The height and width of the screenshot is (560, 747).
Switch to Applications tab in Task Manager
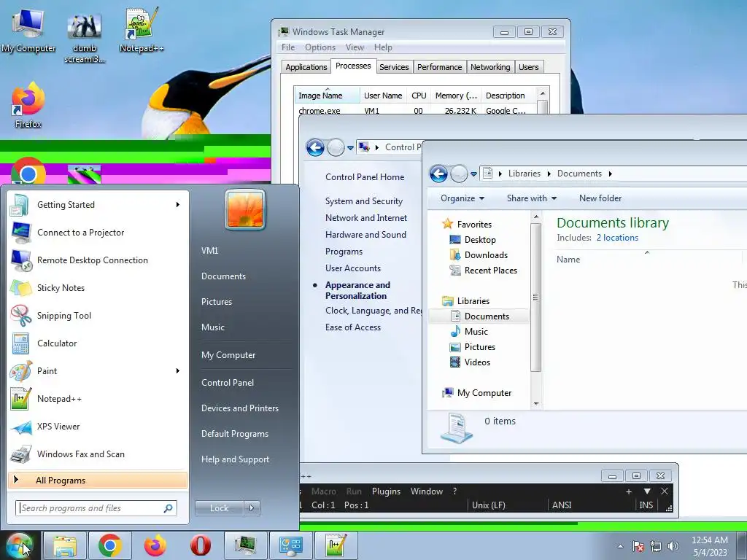pyautogui.click(x=306, y=67)
